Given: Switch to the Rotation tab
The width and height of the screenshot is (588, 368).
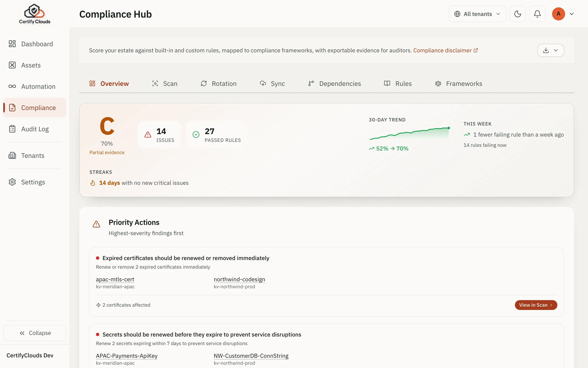Looking at the screenshot, I should point(218,83).
